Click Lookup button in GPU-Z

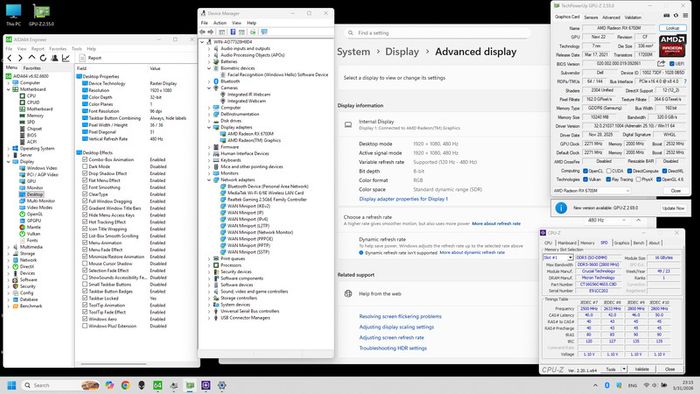click(x=672, y=28)
